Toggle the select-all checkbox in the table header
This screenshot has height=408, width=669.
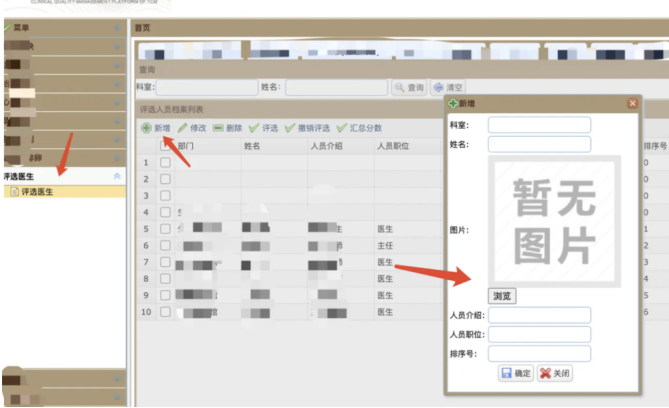tap(165, 145)
